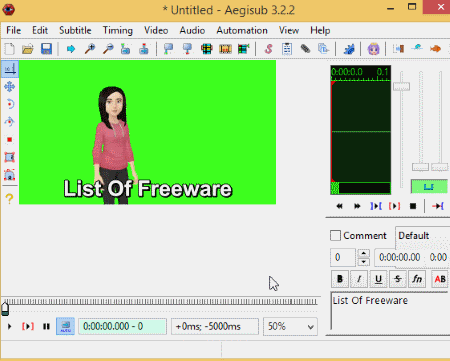Save subtitles with the floppy disk icon
Screen dimensions: 450x361
[x=46, y=49]
